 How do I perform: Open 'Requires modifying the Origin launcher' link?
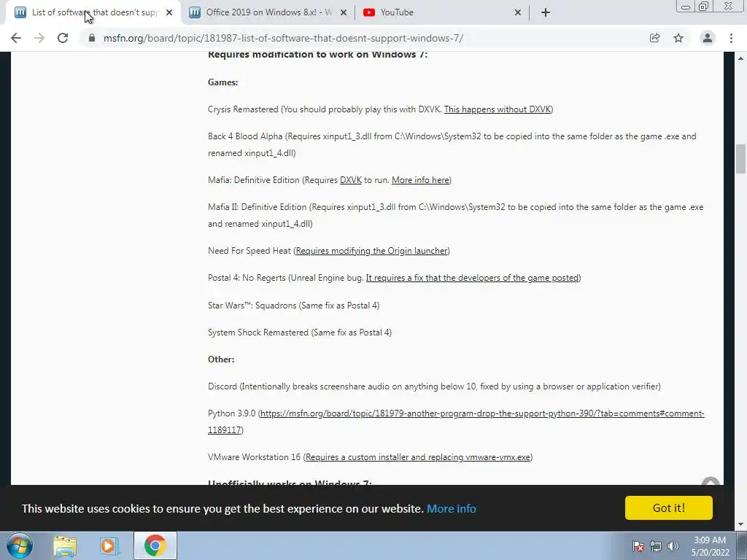pyautogui.click(x=371, y=251)
